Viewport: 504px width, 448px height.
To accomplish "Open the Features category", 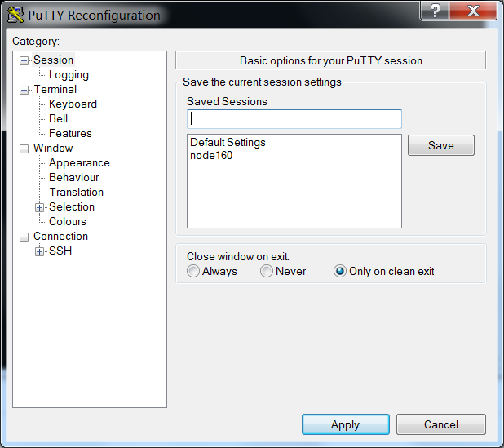I will 70,133.
